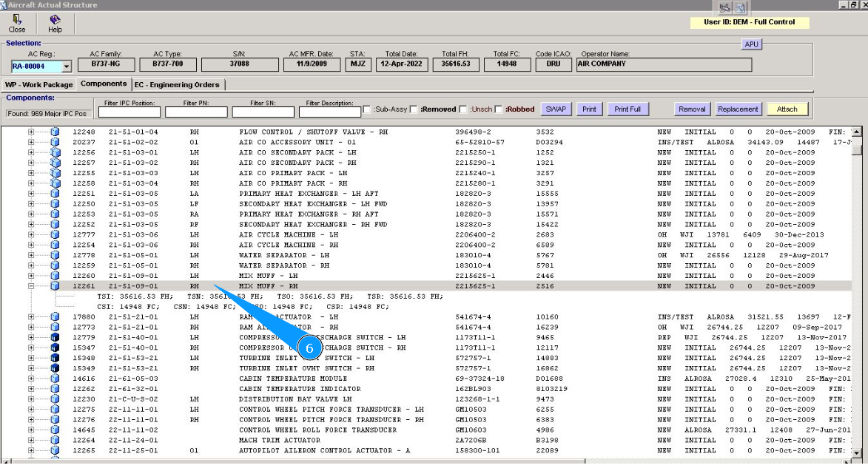Select cube icon for row 12255
The image size is (868, 468).
(55, 172)
